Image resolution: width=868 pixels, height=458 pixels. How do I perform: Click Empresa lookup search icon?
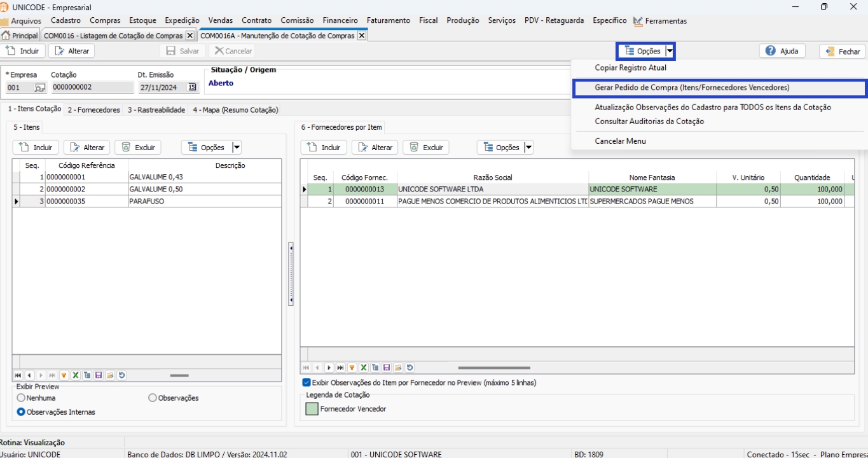click(39, 88)
